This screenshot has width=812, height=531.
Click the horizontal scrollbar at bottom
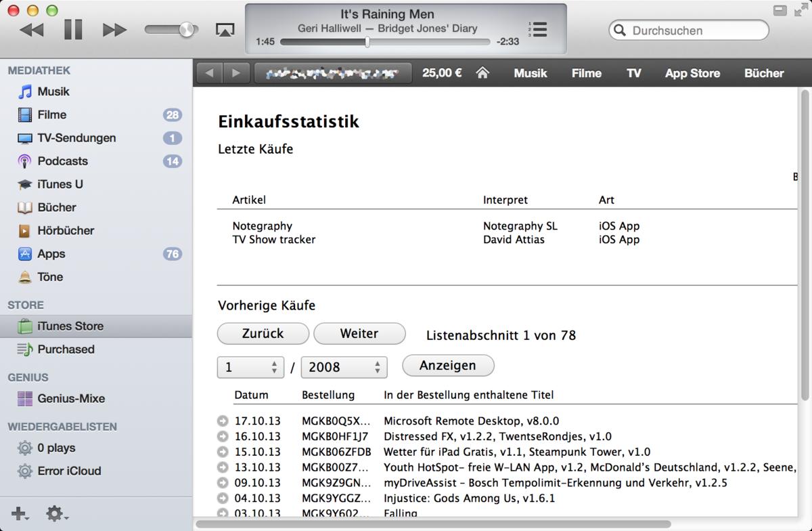pyautogui.click(x=433, y=524)
